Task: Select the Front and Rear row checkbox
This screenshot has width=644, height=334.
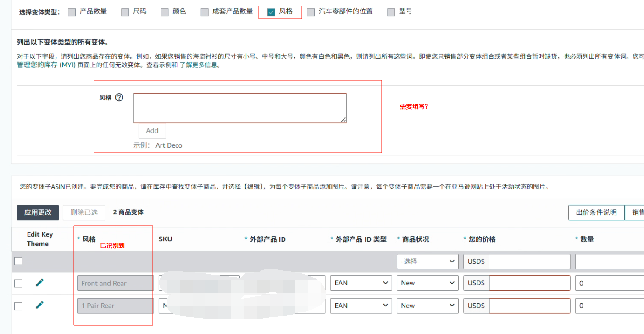Action: coord(18,283)
